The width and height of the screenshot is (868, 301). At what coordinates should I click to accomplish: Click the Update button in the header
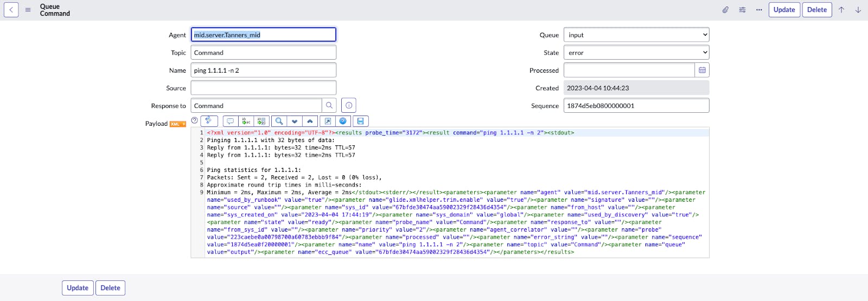pos(784,10)
